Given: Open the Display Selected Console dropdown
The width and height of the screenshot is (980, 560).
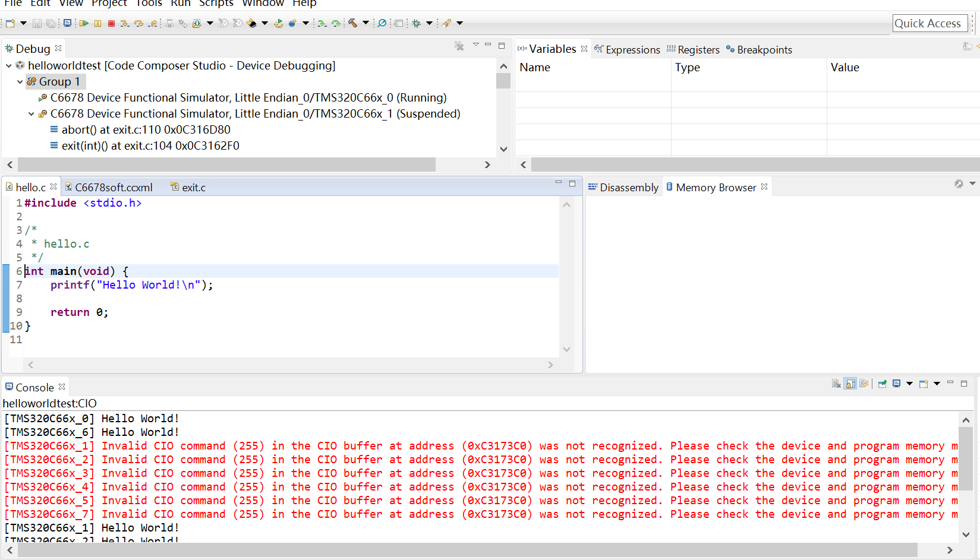Looking at the screenshot, I should pos(909,384).
